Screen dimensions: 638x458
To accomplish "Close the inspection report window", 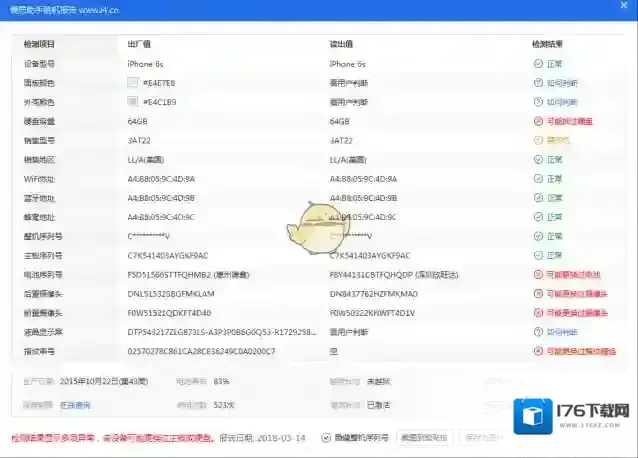I will [x=624, y=5].
